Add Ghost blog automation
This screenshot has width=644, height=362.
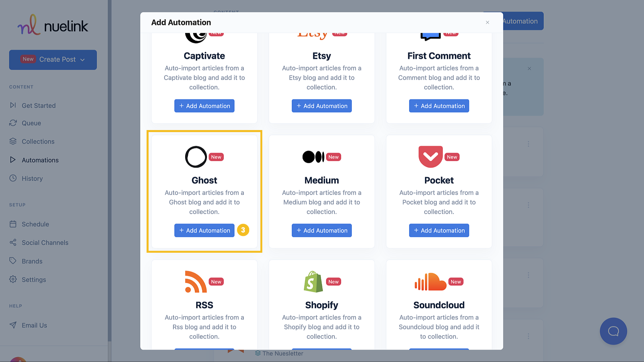click(x=204, y=230)
